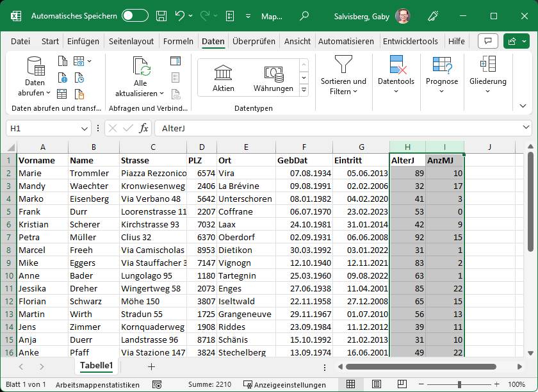Click the zoom slider handle

[x=459, y=384]
